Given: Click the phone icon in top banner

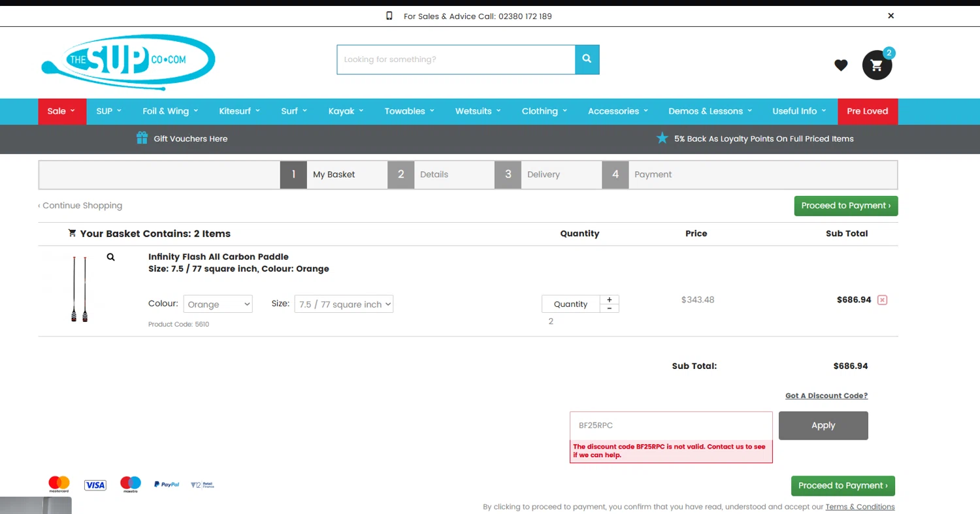Looking at the screenshot, I should click(389, 16).
